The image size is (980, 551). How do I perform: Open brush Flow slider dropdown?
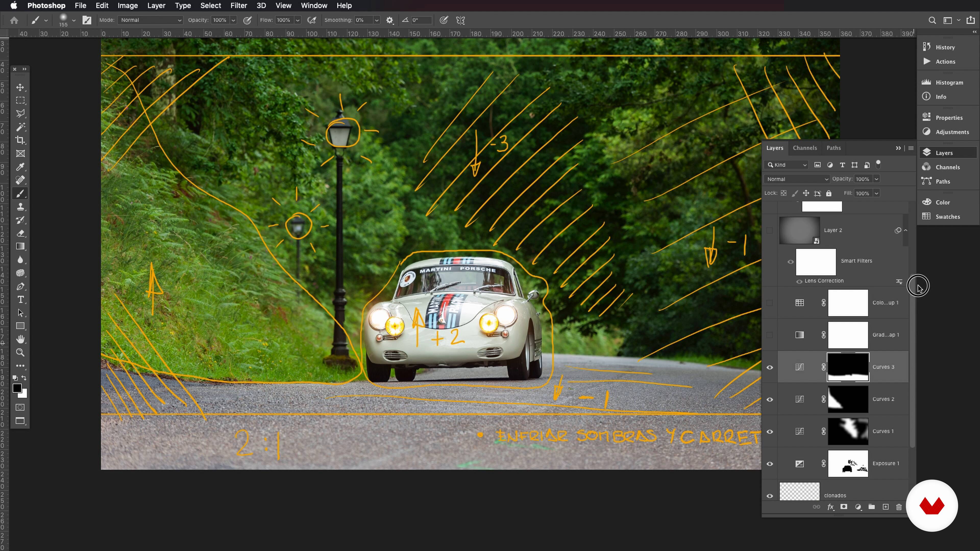298,20
